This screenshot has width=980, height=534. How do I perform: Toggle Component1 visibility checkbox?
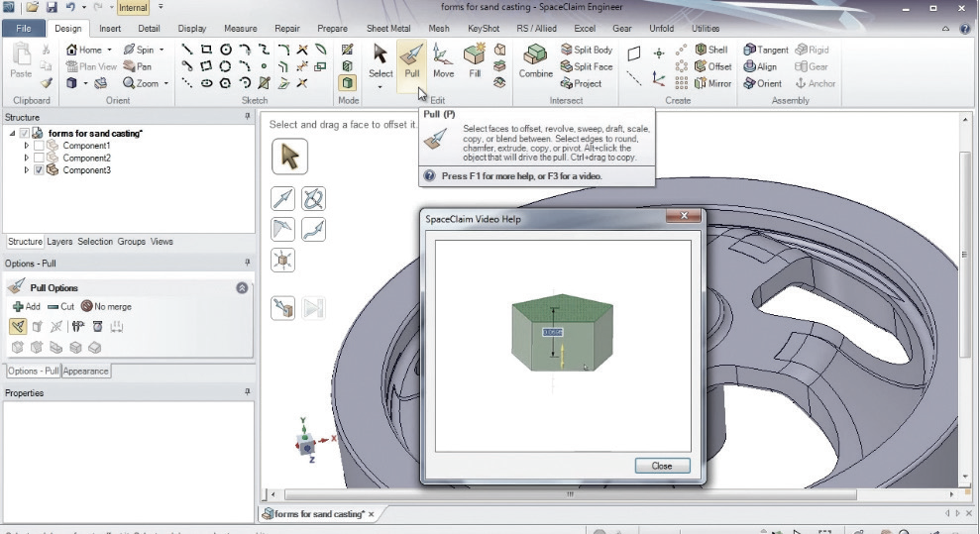(39, 146)
